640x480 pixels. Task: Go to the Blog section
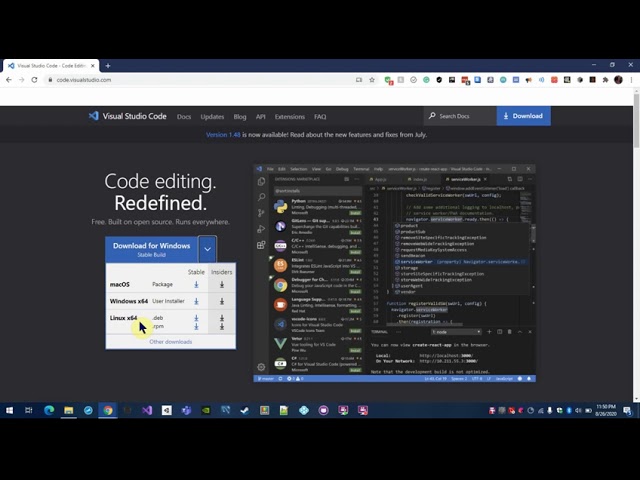pos(240,117)
